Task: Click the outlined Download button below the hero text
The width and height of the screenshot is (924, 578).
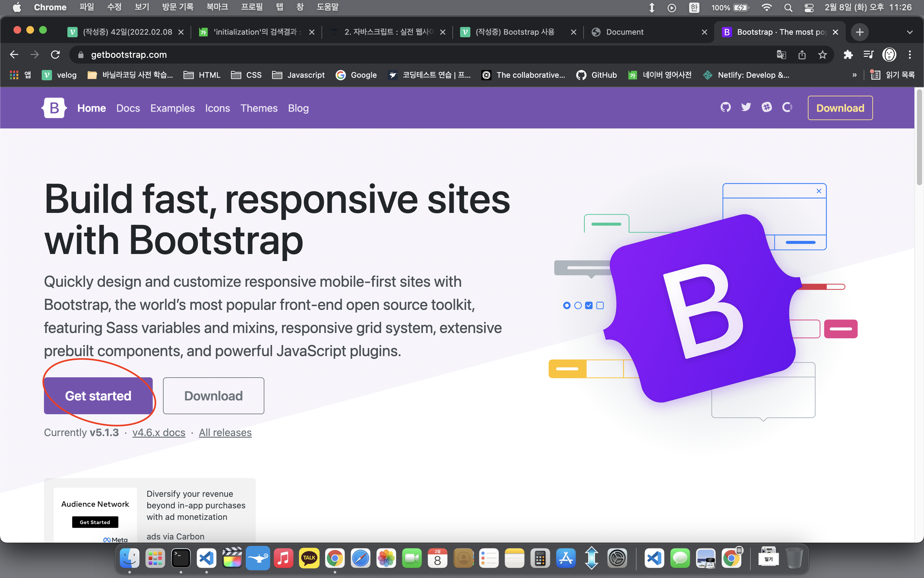Action: [213, 396]
